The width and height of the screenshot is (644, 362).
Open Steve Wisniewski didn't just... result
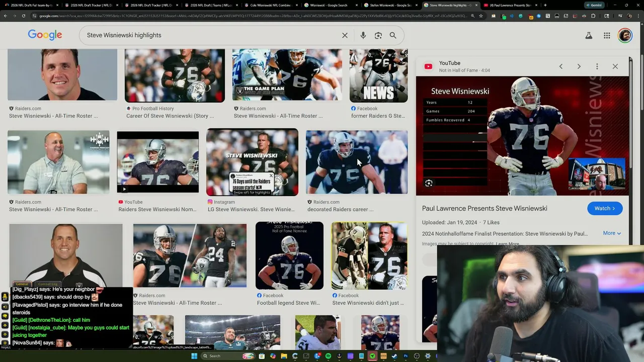point(368,303)
